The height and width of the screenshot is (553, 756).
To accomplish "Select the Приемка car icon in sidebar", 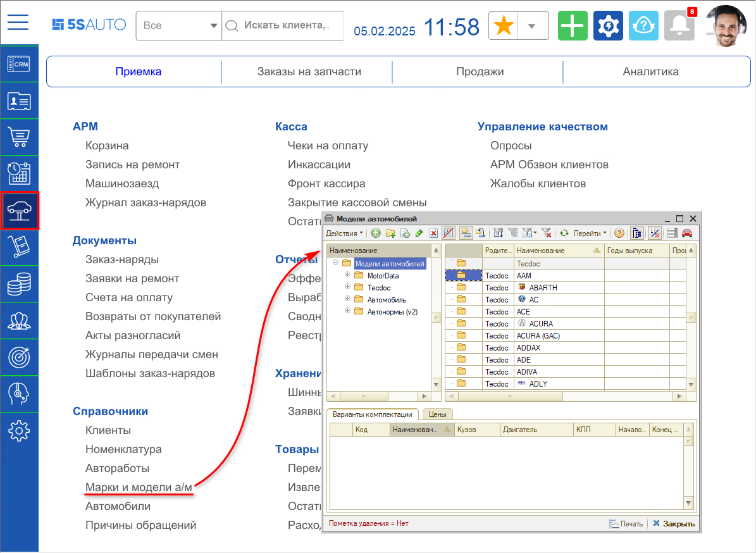I will click(x=20, y=211).
